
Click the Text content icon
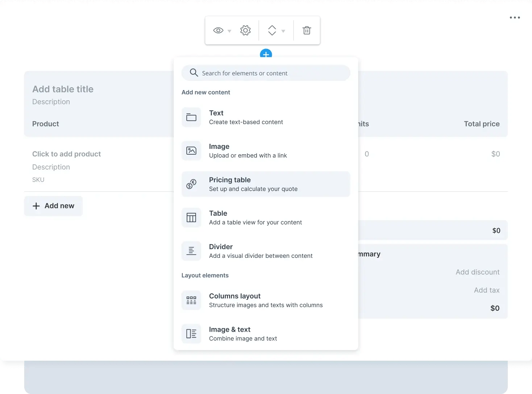(x=191, y=117)
